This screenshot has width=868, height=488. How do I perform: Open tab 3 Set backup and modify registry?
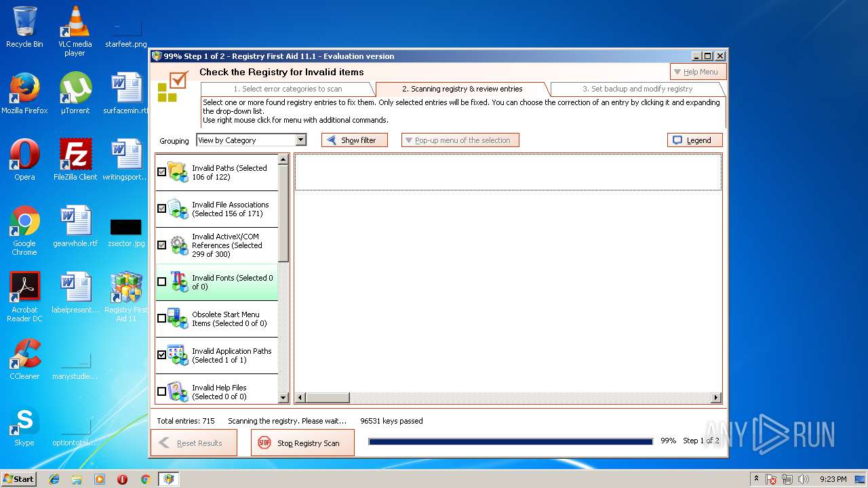click(637, 89)
